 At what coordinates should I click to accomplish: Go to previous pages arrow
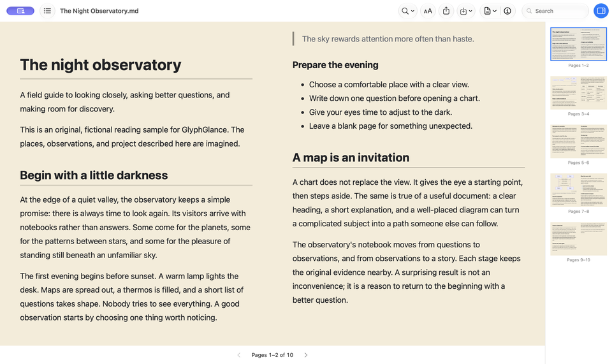239,355
